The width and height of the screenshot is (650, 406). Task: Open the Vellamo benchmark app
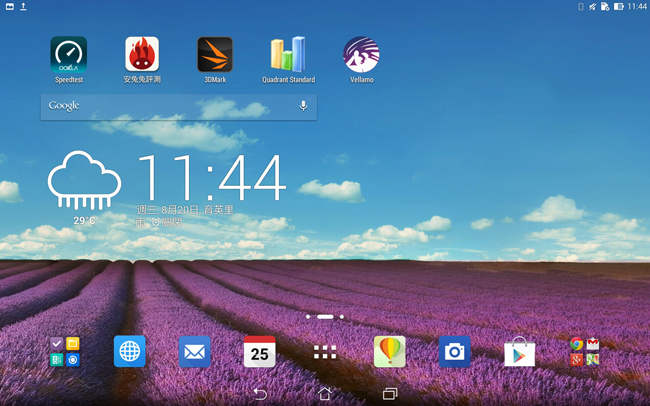pyautogui.click(x=361, y=56)
